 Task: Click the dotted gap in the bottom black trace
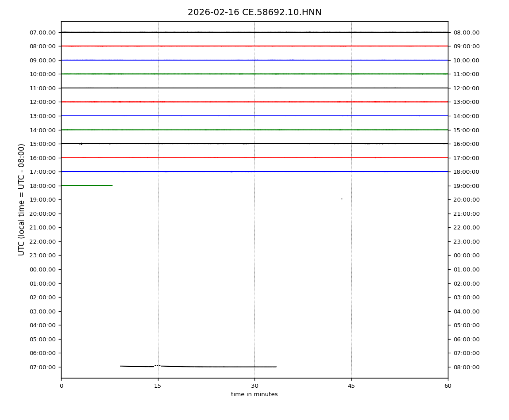coord(157,366)
